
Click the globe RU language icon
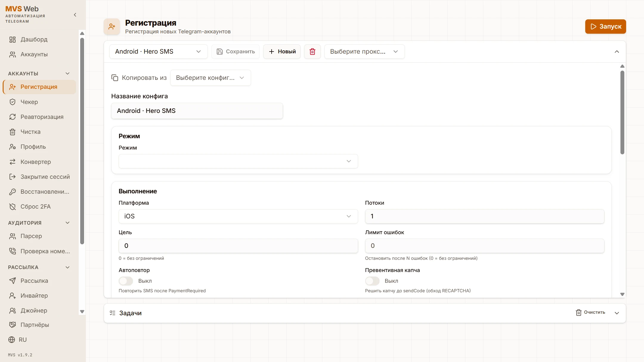click(12, 340)
